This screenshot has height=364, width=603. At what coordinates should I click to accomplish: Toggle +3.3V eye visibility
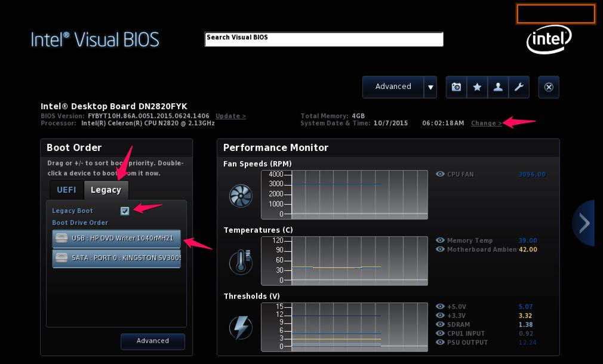pyautogui.click(x=440, y=316)
